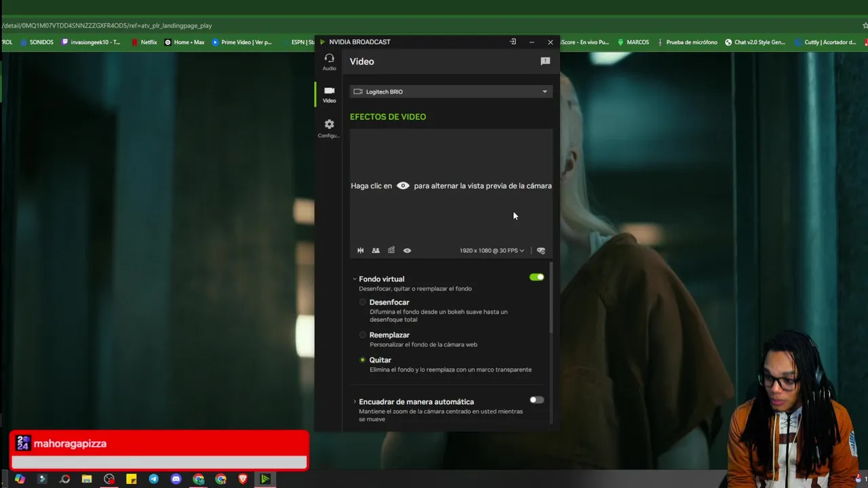The image size is (868, 488).
Task: Open Brave browser from the taskbar
Action: point(243,479)
